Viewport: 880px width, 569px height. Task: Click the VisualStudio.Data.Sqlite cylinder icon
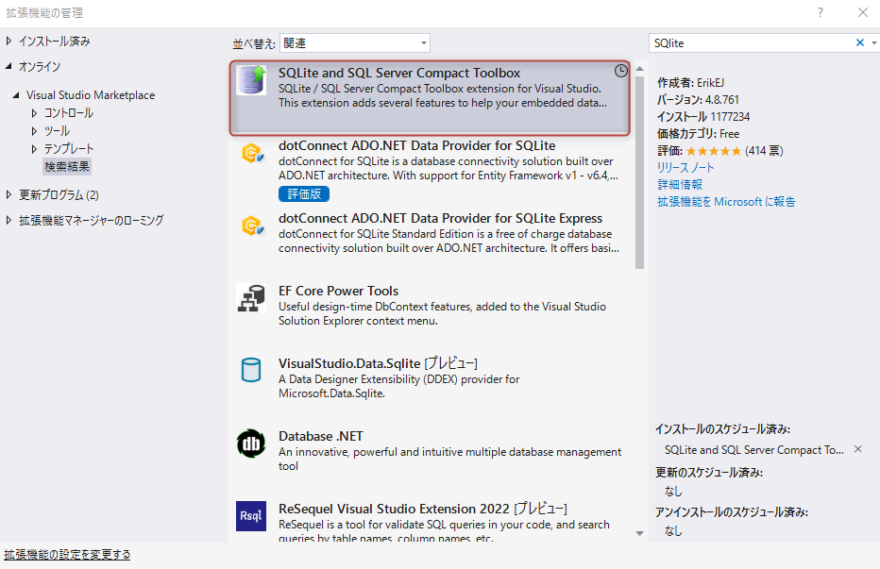point(251,370)
